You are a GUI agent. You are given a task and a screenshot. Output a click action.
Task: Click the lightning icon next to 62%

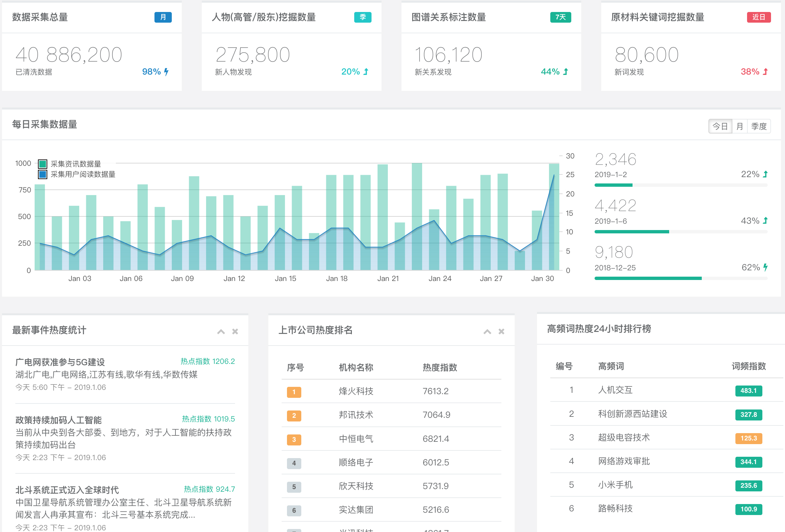click(x=765, y=267)
